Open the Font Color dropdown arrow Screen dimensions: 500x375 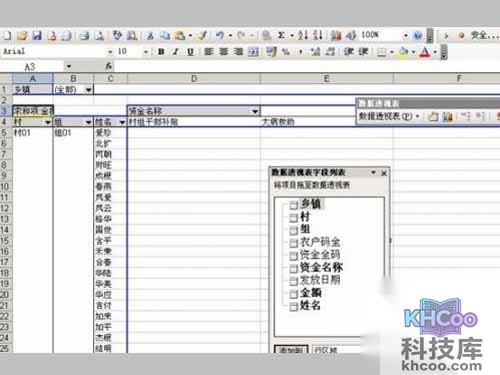(x=435, y=52)
